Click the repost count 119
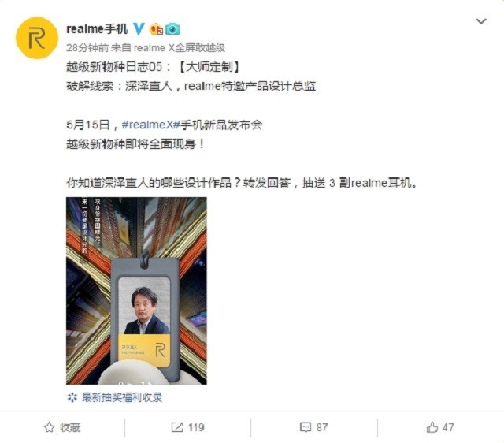The width and height of the screenshot is (504, 443). click(x=196, y=427)
